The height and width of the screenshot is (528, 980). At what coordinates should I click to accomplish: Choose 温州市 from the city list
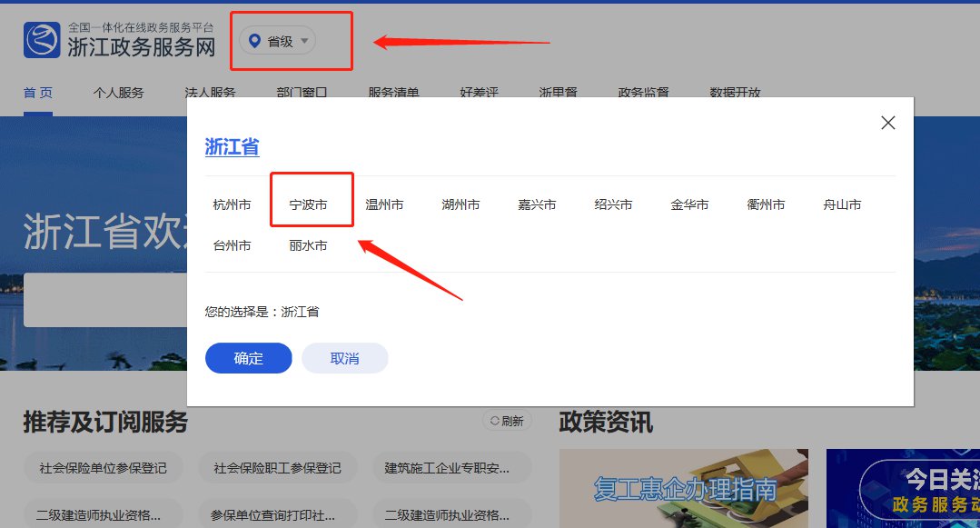click(x=384, y=205)
